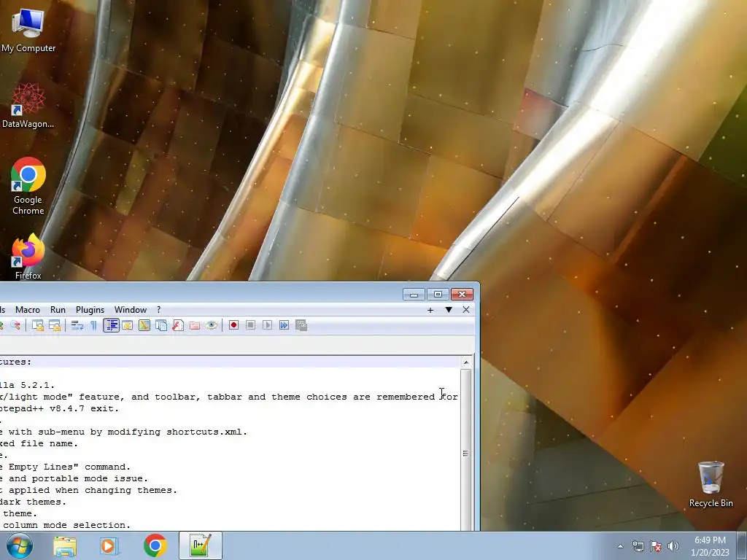The height and width of the screenshot is (560, 747).
Task: Click Synchronize Vertical Scrolling icon
Action: tap(38, 325)
